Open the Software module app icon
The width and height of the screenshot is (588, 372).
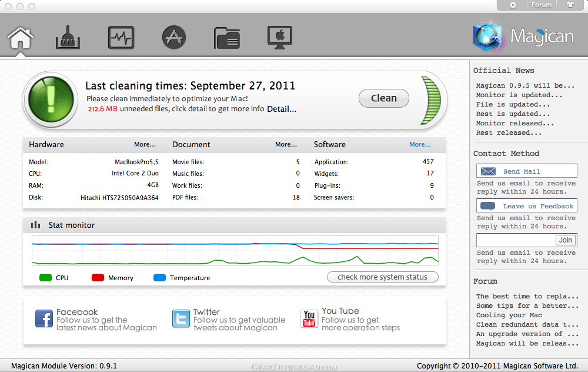point(174,38)
